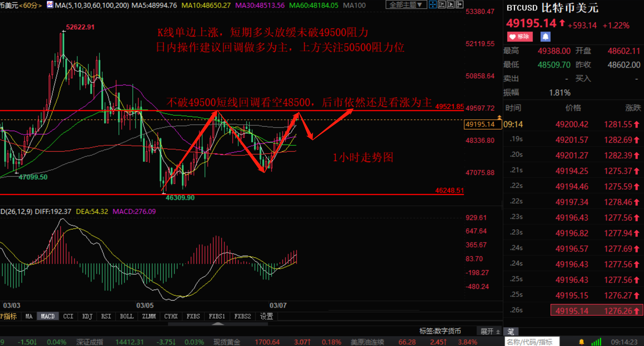Click the 03/07 date on the time axis
Image resolution: width=644 pixels, height=346 pixels.
(x=278, y=306)
